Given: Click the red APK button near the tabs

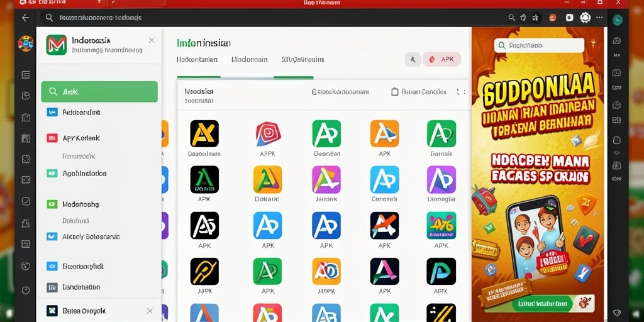Looking at the screenshot, I should 442,59.
